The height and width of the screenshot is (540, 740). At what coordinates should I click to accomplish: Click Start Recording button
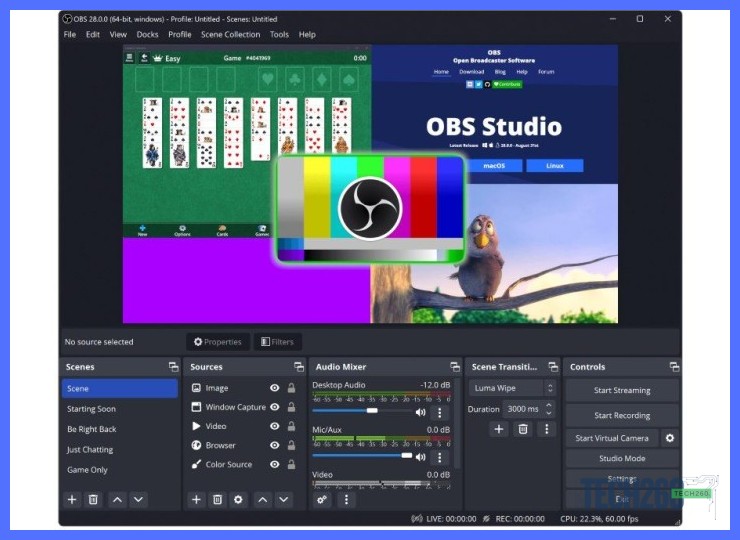click(622, 415)
